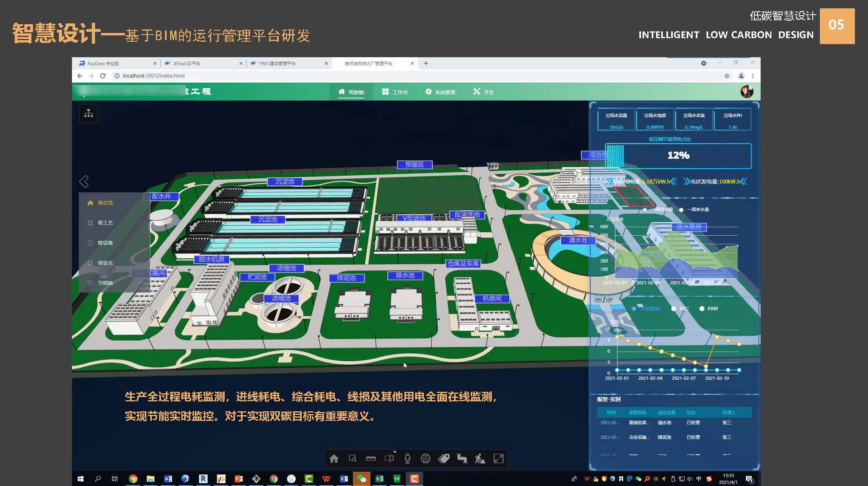The height and width of the screenshot is (486, 868).
Task: Toggle the label tags icon
Action: [x=444, y=459]
